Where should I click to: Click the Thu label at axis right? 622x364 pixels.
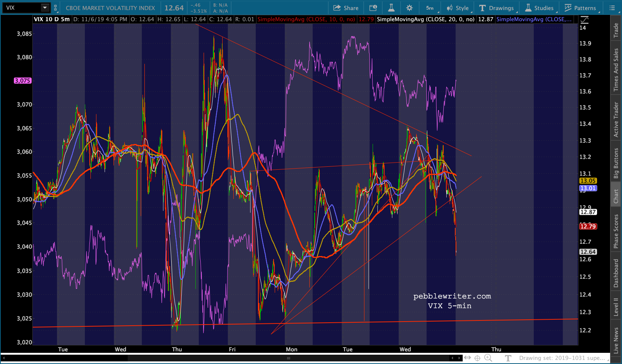[496, 349]
